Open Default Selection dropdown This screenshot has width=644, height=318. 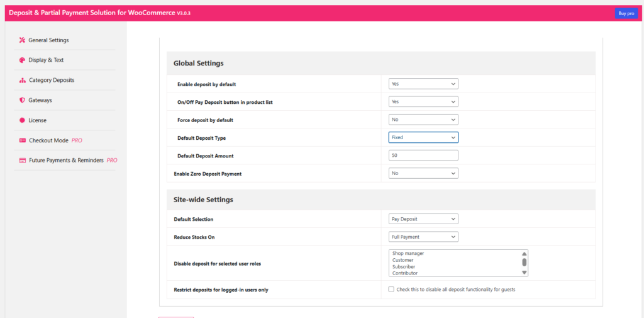[423, 219]
